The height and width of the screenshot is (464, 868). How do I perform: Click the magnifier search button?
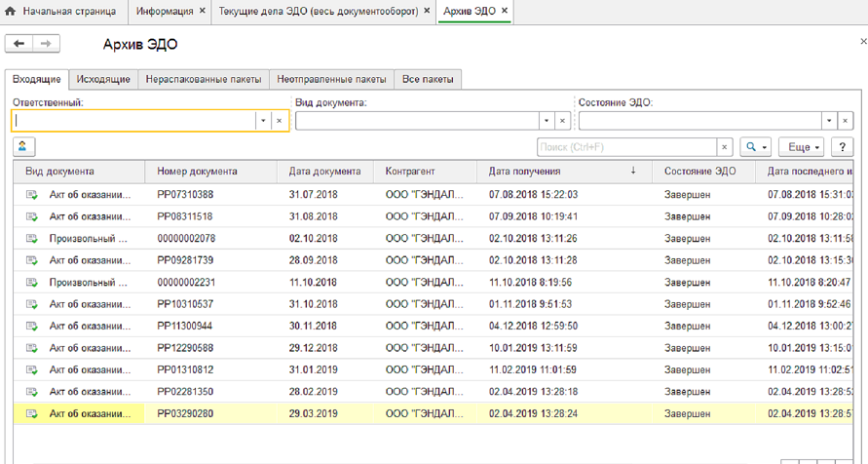[756, 146]
